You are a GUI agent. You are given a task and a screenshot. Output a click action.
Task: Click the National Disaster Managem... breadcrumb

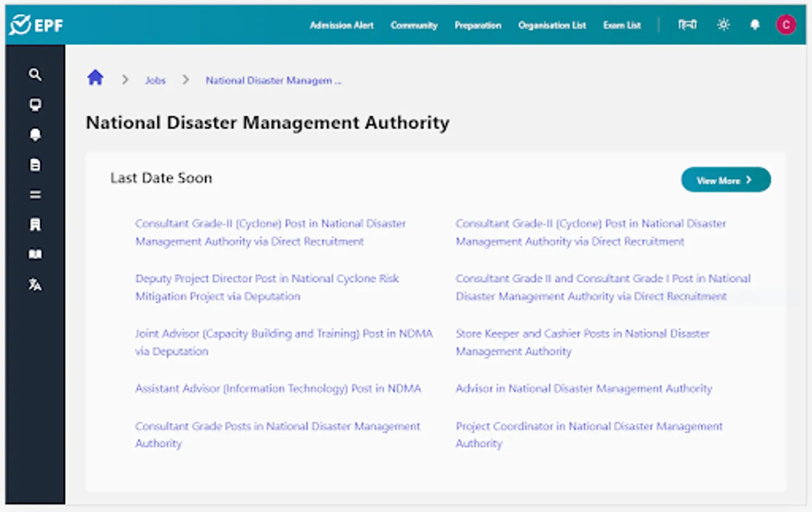pos(274,81)
